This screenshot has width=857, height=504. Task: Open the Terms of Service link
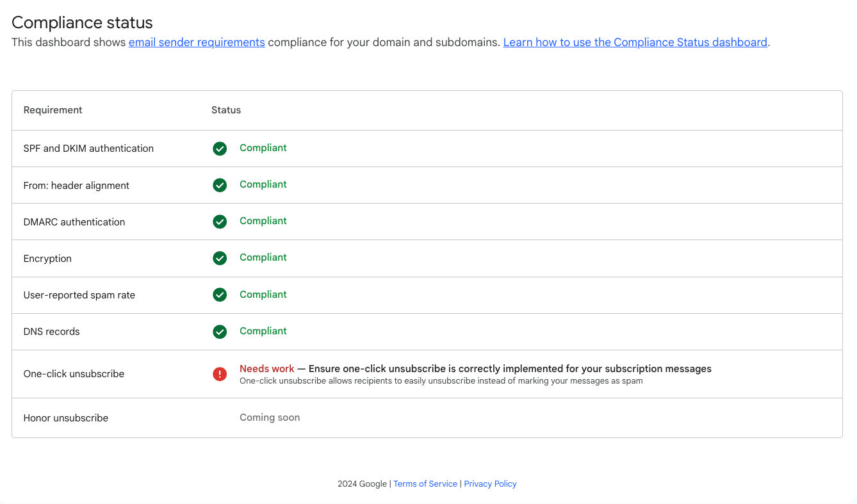click(425, 484)
